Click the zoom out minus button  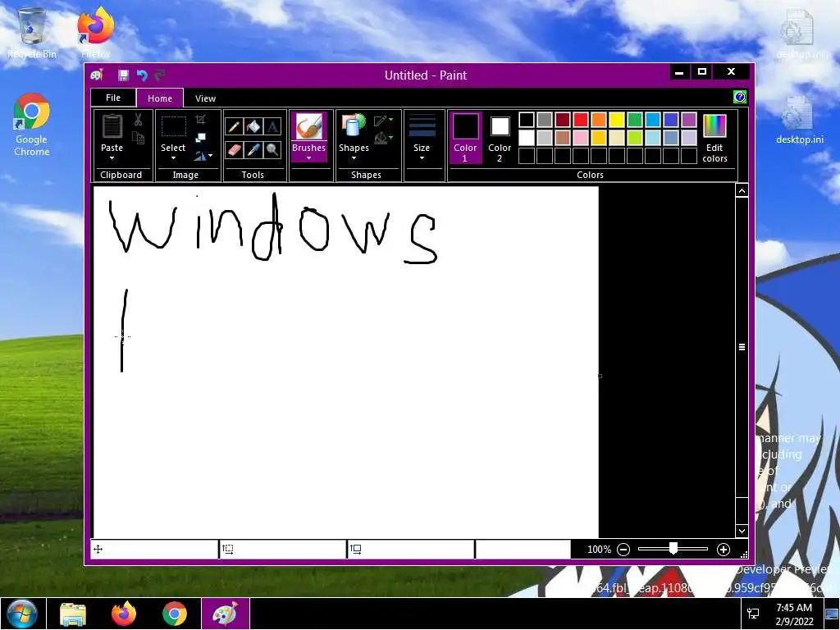click(623, 550)
